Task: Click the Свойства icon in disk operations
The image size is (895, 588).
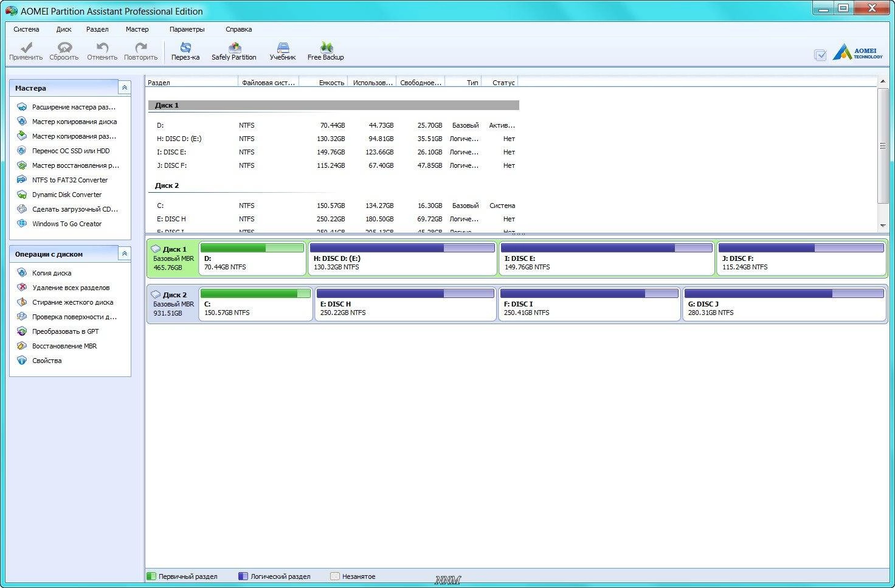Action: 22,361
